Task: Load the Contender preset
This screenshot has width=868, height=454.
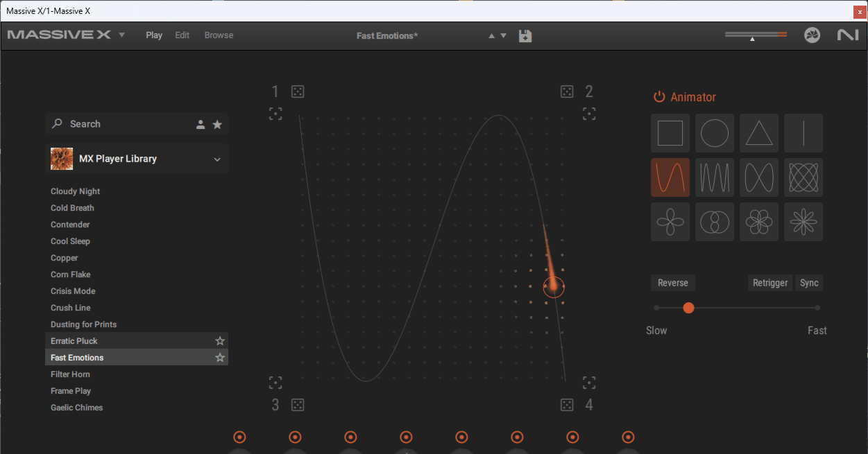Action: 137,225
